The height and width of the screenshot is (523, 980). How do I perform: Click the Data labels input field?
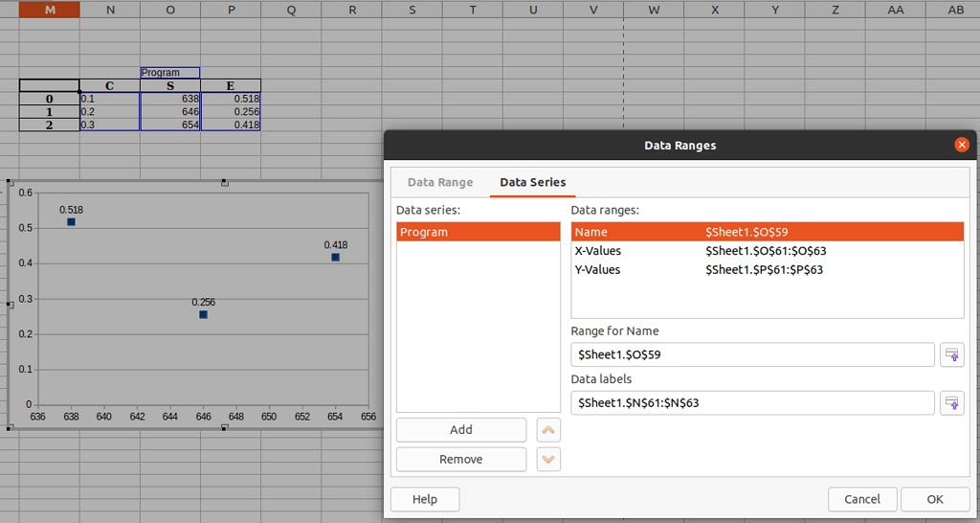point(752,403)
